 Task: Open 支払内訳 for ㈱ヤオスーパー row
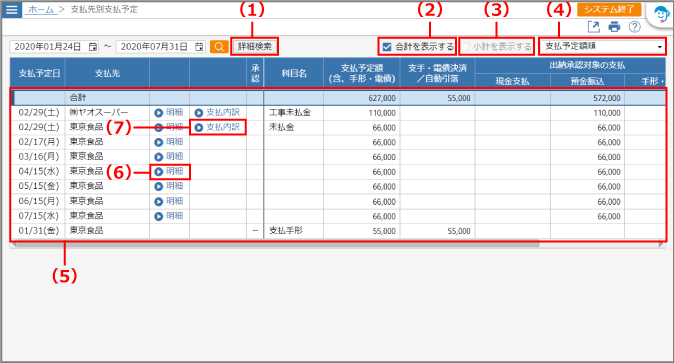(x=217, y=113)
